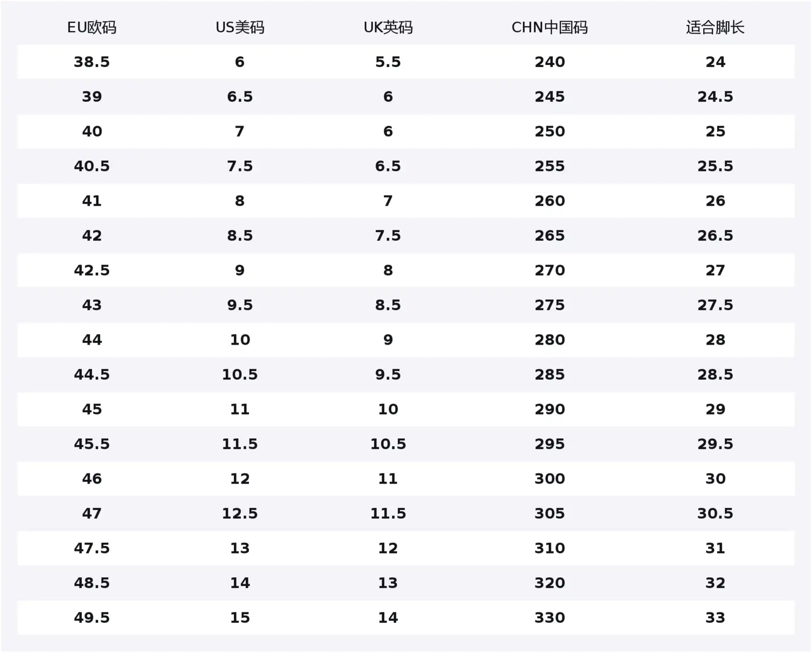Click EU size 49.5 cell
Viewport: 812px width, 653px height.
pos(91,618)
